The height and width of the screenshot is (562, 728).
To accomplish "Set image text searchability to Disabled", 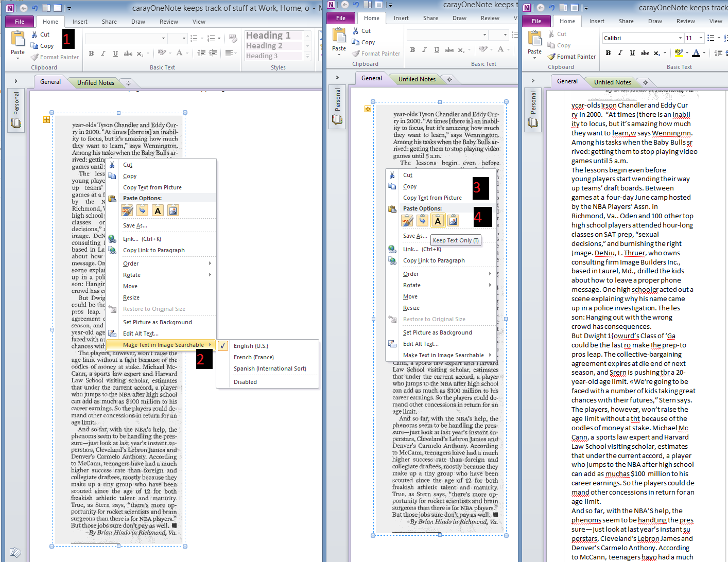I will coord(245,381).
